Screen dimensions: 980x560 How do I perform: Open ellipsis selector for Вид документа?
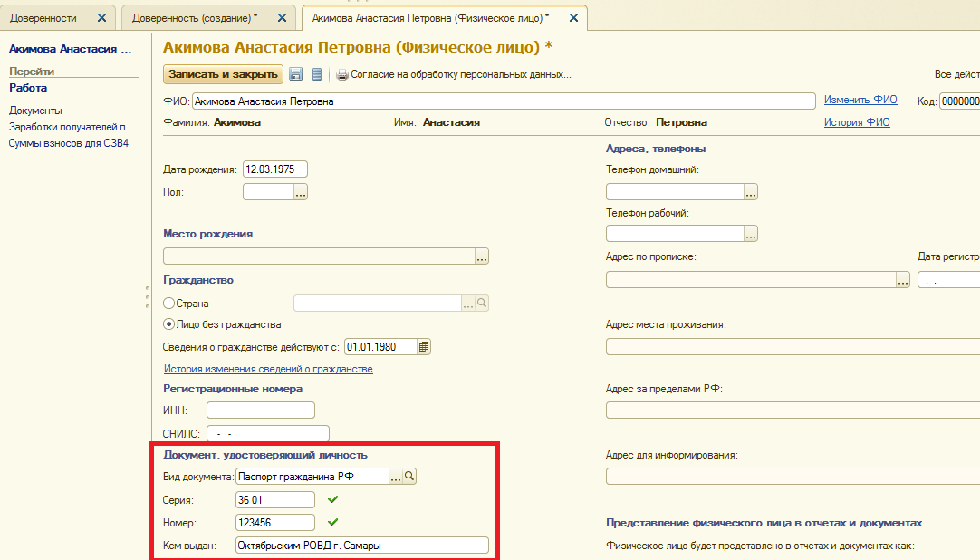tap(396, 477)
